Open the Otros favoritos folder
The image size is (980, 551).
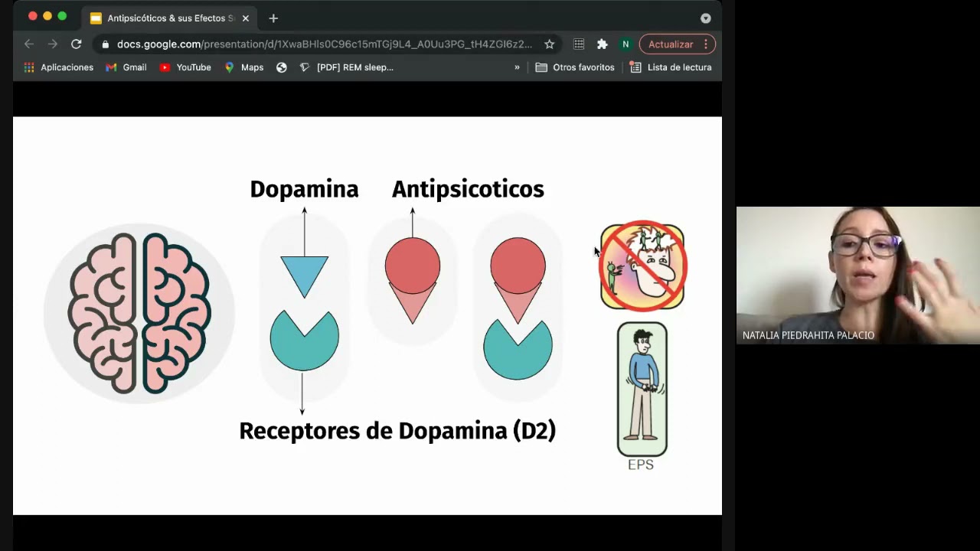(x=575, y=67)
